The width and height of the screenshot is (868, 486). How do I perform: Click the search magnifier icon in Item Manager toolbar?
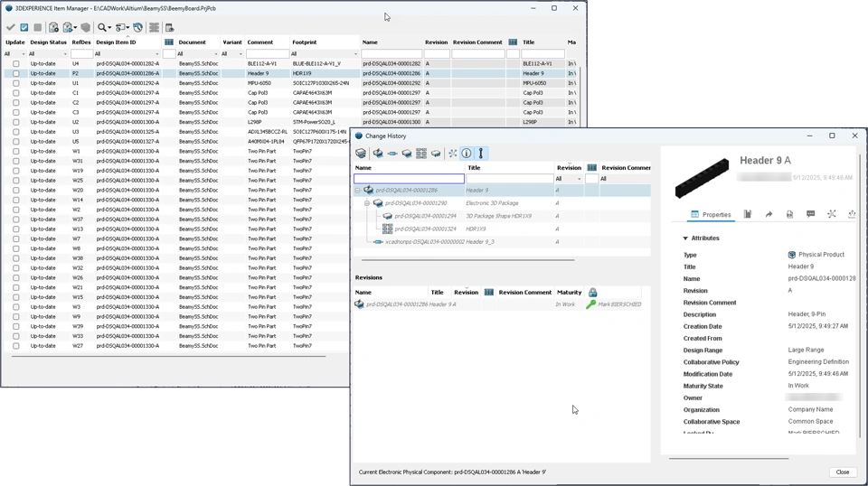102,27
